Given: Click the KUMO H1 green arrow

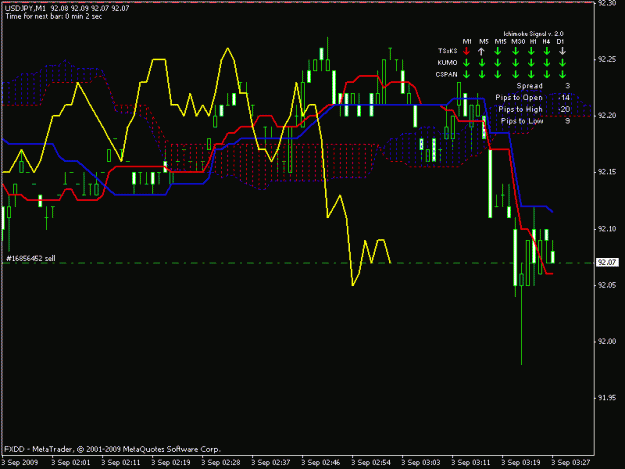Looking at the screenshot, I should coord(531,63).
